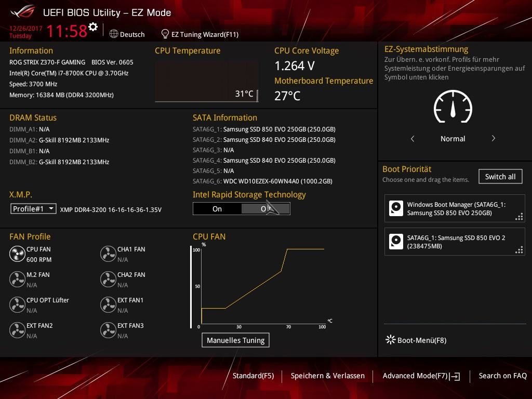This screenshot has width=532, height=399.
Task: Click the SATA6G_1 boot entry drag handle
Action: point(519,250)
